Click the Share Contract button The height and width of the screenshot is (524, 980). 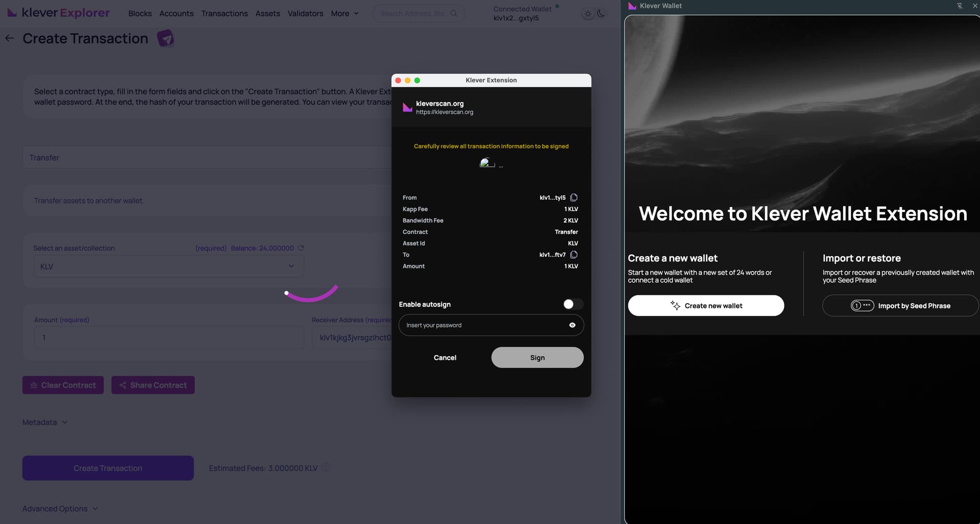pos(153,385)
